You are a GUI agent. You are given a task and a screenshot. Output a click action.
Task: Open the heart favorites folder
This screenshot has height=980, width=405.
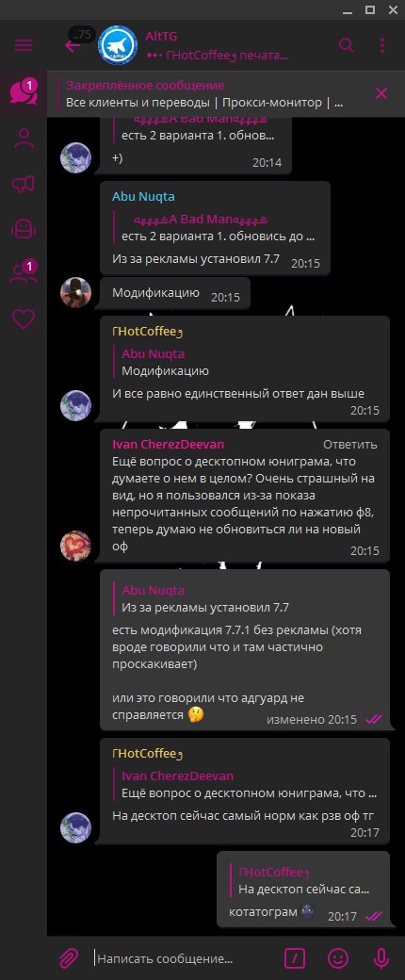click(x=24, y=319)
